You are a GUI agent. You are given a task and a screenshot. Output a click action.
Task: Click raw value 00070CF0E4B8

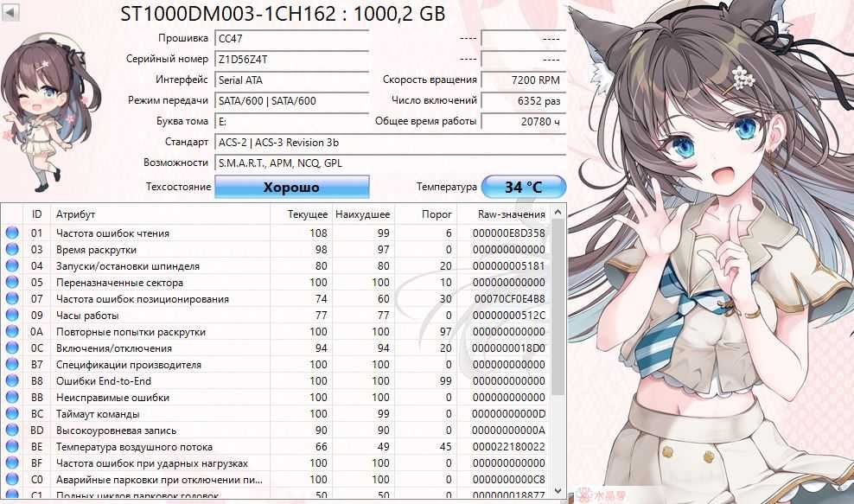pos(509,298)
